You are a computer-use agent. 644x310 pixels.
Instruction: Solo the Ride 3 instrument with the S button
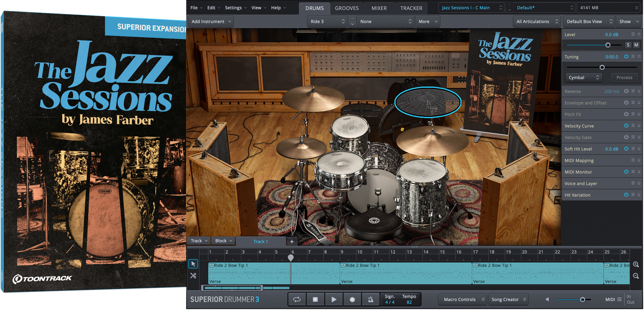628,45
